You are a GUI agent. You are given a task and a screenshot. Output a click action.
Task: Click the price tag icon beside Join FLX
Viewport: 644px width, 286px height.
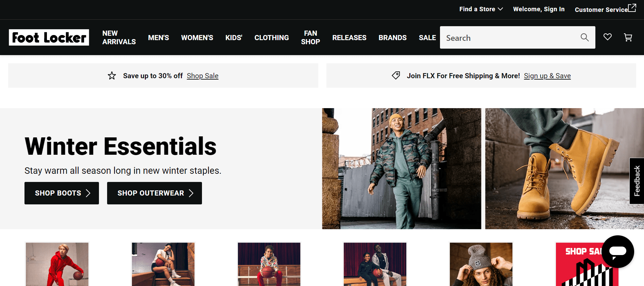[396, 75]
